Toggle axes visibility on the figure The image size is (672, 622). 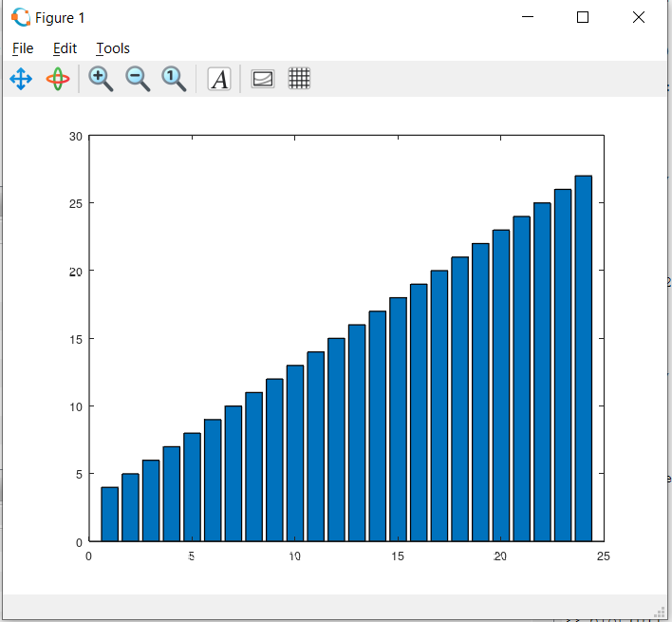[263, 79]
